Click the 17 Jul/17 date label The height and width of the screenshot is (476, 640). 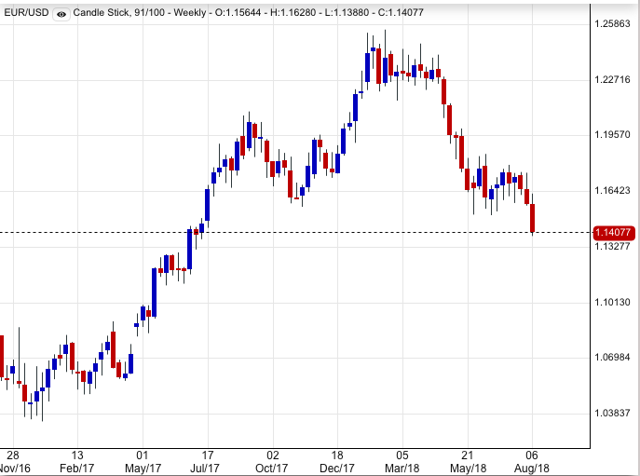point(207,462)
